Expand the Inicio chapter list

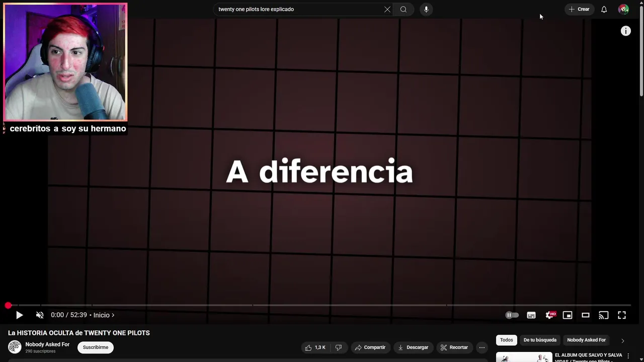104,315
